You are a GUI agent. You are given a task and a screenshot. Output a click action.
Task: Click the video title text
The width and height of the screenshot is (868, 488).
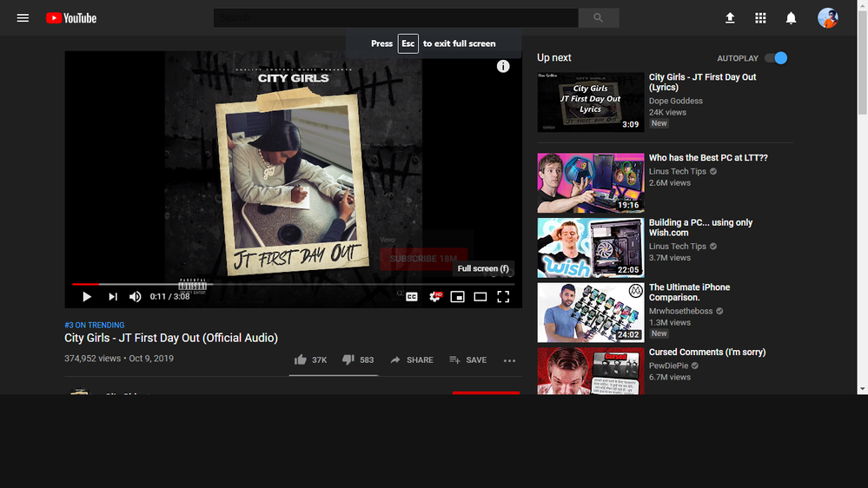[x=171, y=338]
